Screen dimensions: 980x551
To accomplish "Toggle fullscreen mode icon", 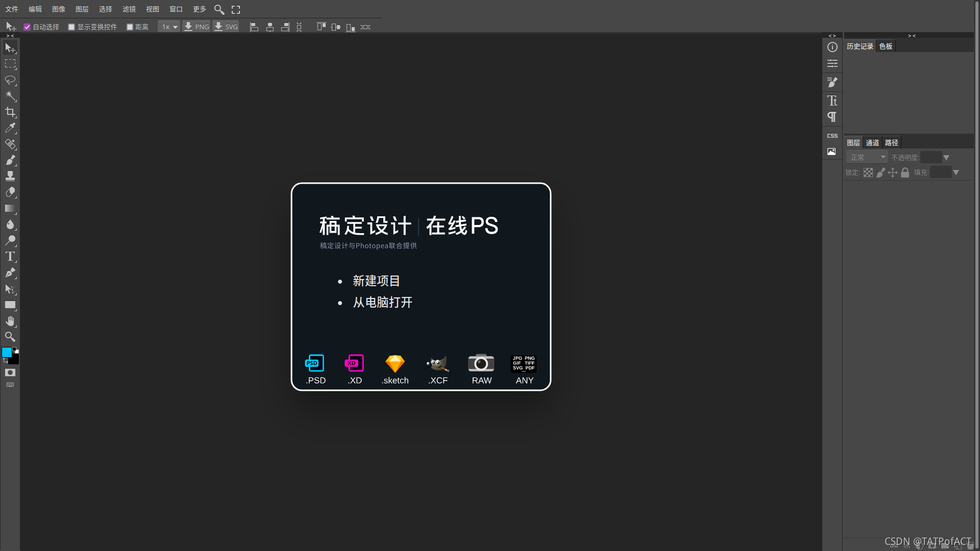I will coord(236,9).
